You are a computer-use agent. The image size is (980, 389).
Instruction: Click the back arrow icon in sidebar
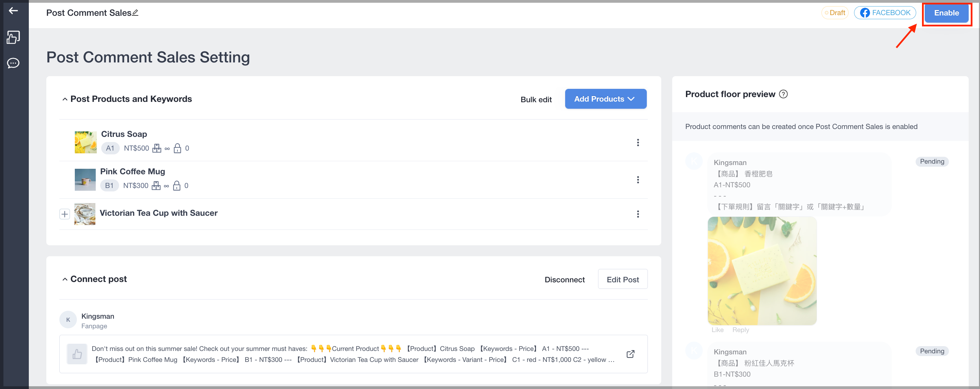[x=13, y=11]
